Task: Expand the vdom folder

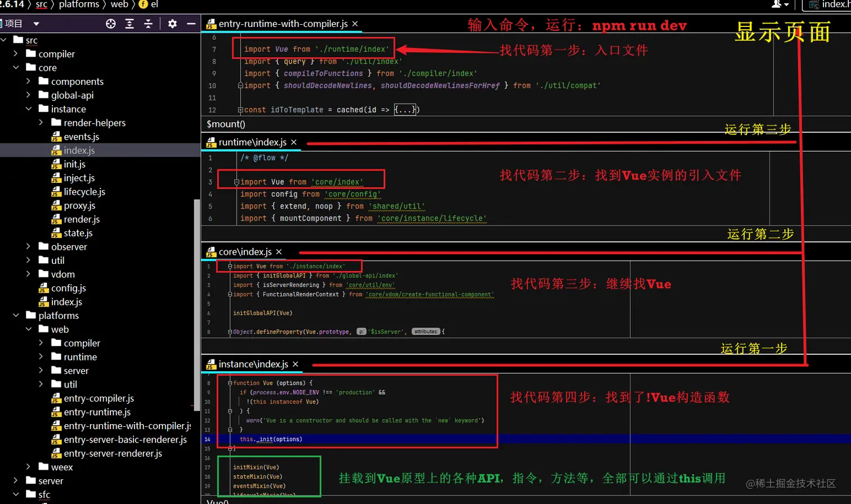Action: coord(28,274)
